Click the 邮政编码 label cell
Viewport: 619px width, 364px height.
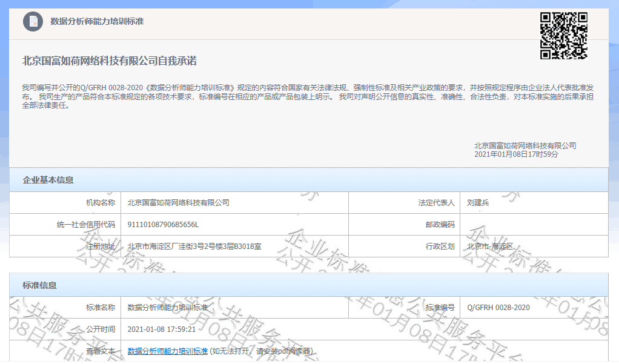click(x=404, y=225)
